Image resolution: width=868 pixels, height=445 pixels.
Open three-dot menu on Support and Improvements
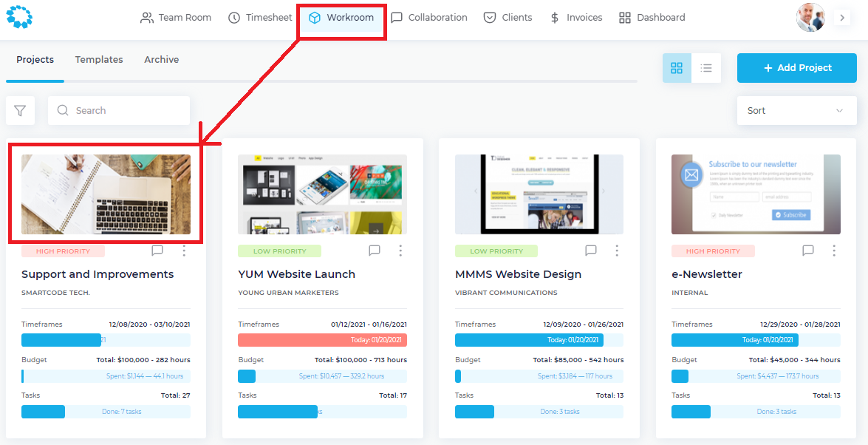(x=184, y=251)
